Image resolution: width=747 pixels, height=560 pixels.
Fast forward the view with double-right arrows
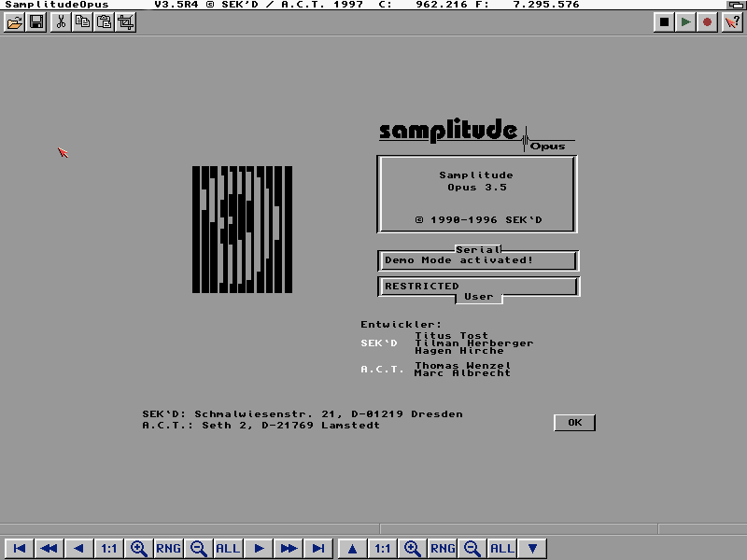(289, 548)
